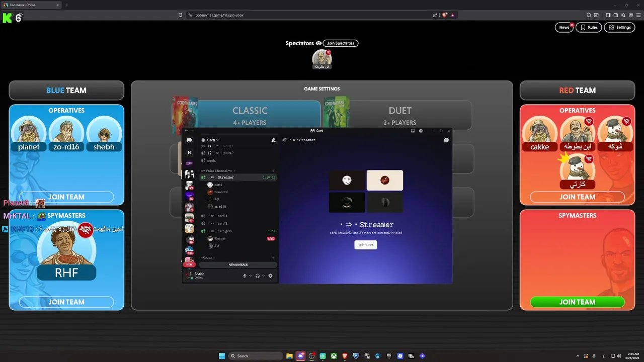Screen dimensions: 644x362
Task: Show chat icon in Streamer channel header
Action: pyautogui.click(x=446, y=140)
